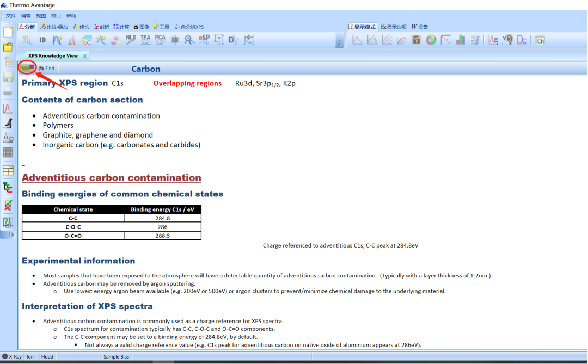Switch to the 计算 ribbon tab
Screen dimensions: 588x364
point(121,27)
